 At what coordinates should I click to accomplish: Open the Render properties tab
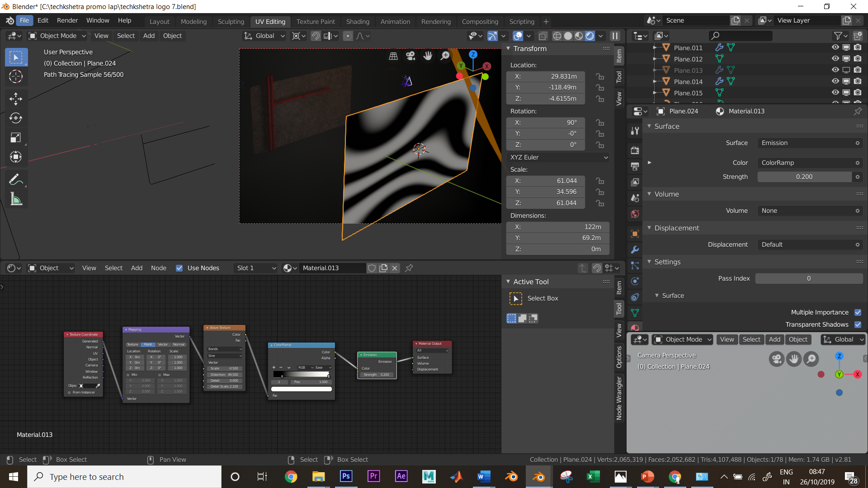[x=635, y=150]
